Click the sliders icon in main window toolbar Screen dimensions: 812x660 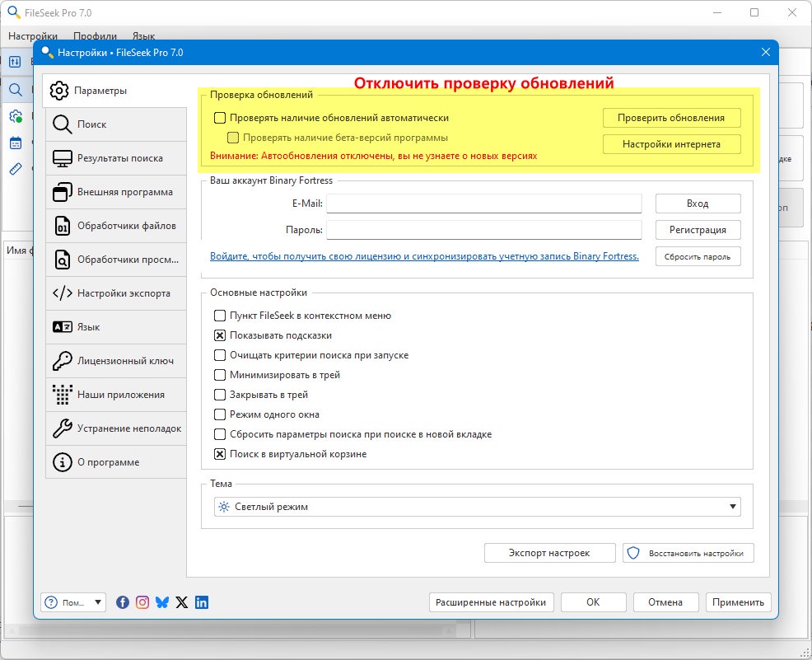pos(15,62)
